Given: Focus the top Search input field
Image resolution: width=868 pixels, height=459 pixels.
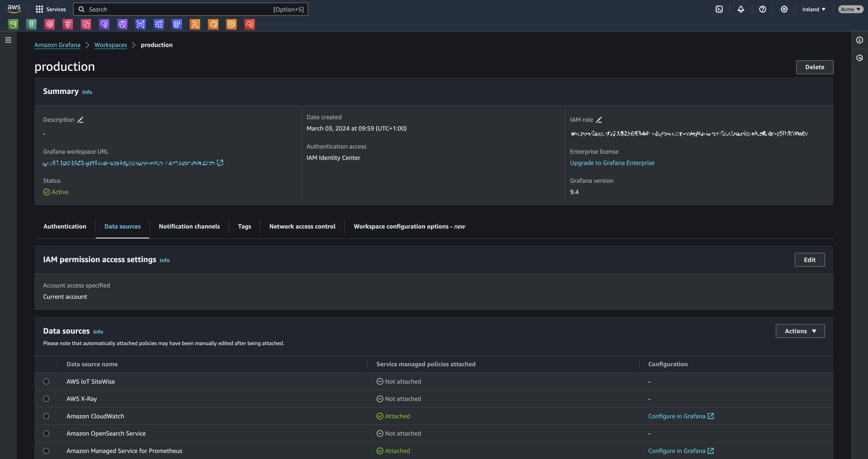Looking at the screenshot, I should pyautogui.click(x=191, y=9).
